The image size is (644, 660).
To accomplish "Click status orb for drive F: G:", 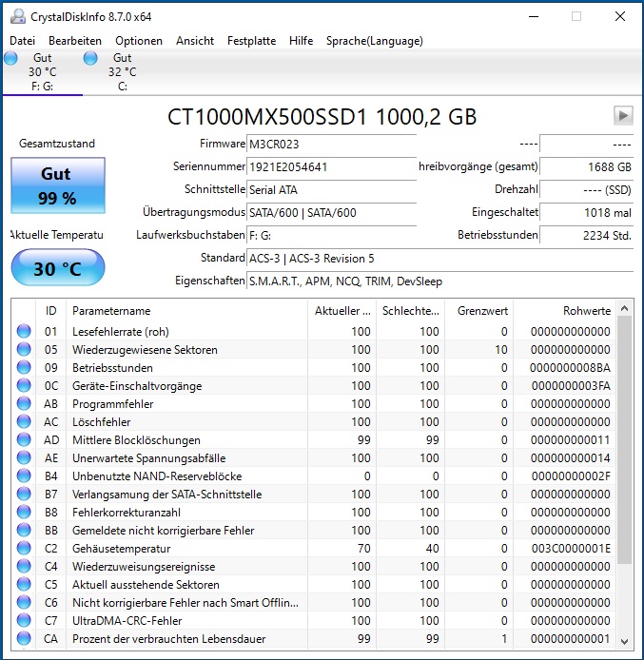I will click(11, 58).
